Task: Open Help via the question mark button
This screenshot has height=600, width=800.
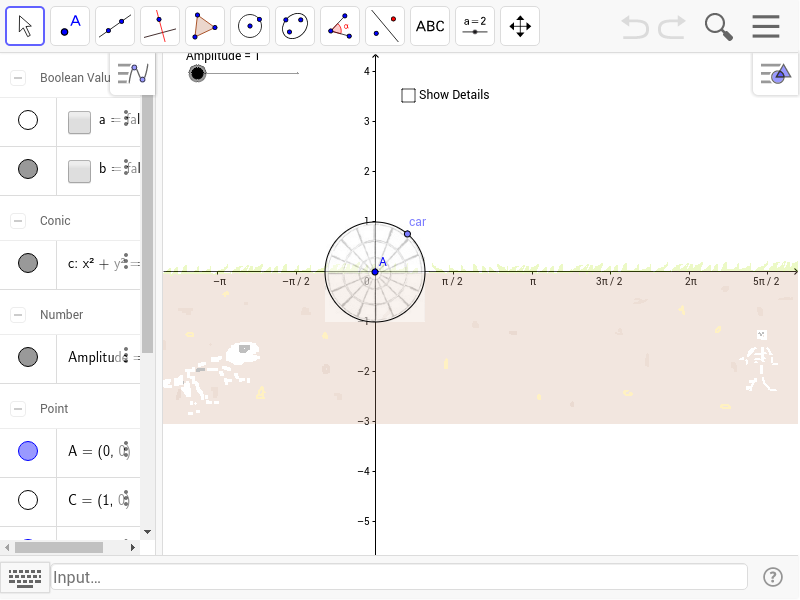Action: click(773, 577)
